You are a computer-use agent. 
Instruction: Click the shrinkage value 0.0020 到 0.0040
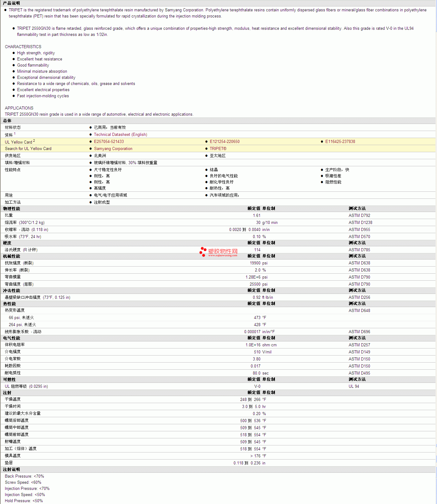[245, 230]
